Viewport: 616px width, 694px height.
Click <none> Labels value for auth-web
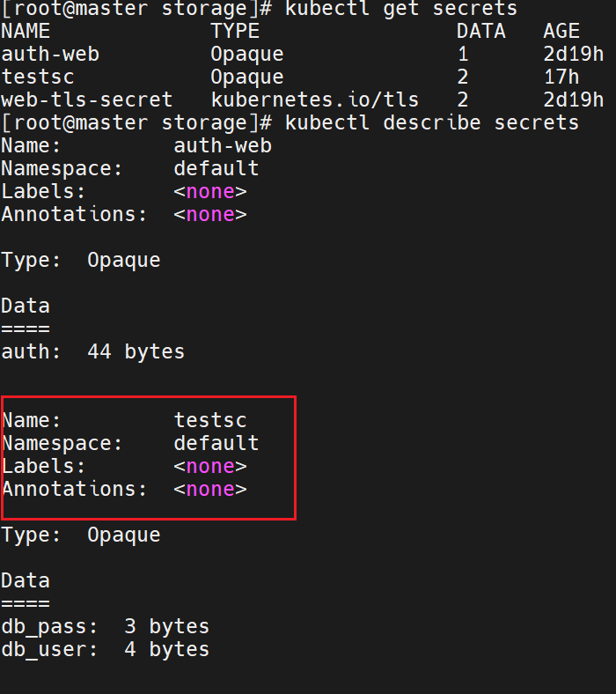point(210,192)
